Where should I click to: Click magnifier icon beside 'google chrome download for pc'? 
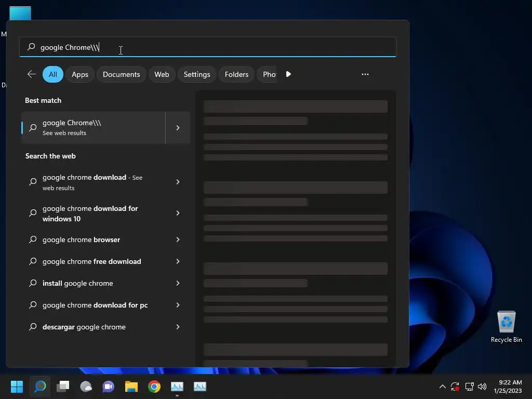33,305
